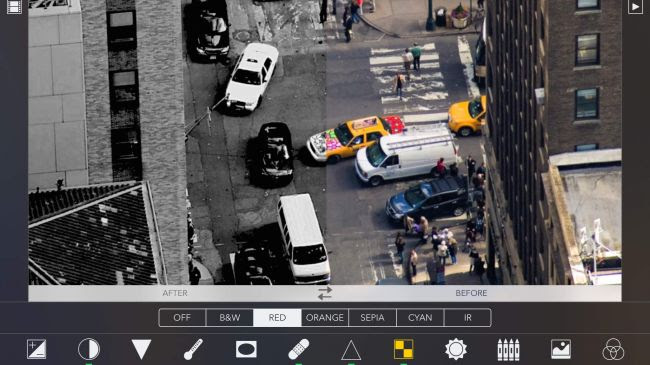Open the crayons color tool
Viewport: 650px width, 365px height.
click(x=508, y=349)
